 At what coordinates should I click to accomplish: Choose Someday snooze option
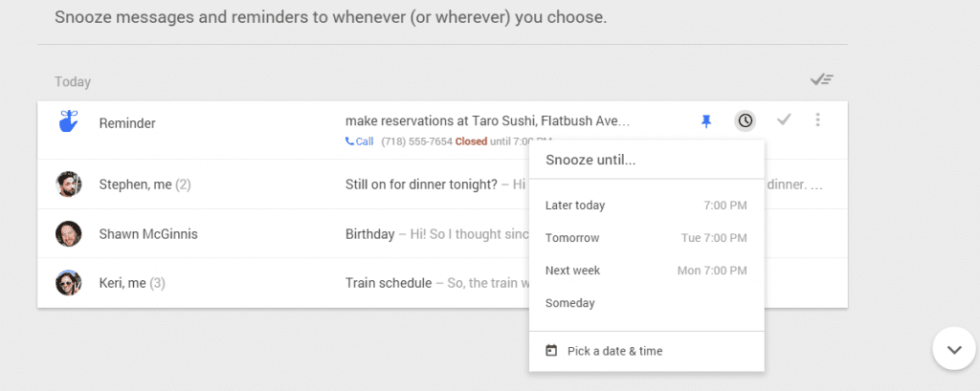[x=646, y=303]
